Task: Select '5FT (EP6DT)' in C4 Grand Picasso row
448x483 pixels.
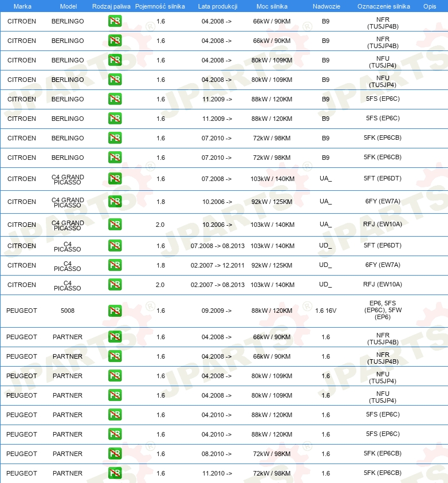Action: coord(383,178)
